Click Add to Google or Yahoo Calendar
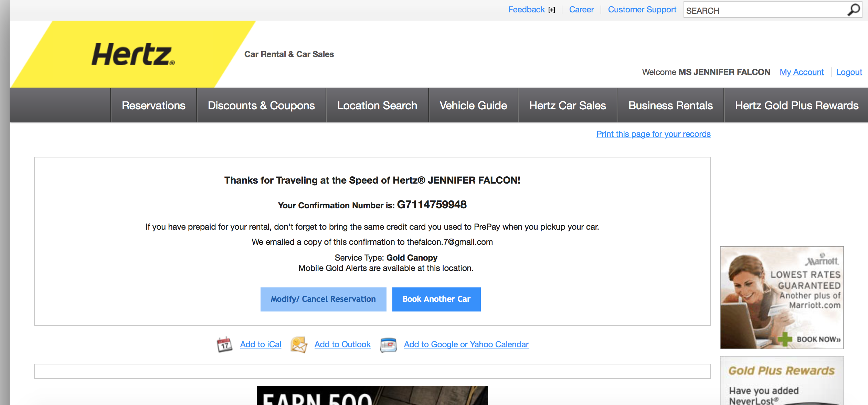 (466, 344)
